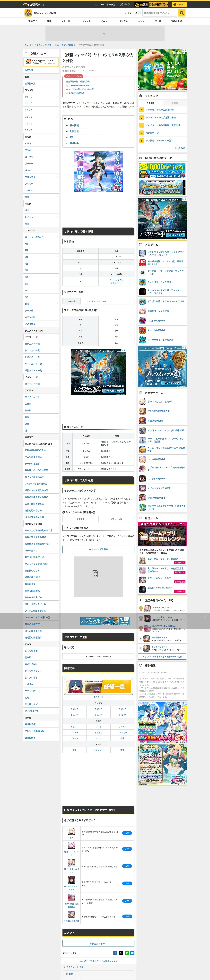Screen dimensions: 210x980
Task: Share the article on Facebook
Action: point(115,953)
